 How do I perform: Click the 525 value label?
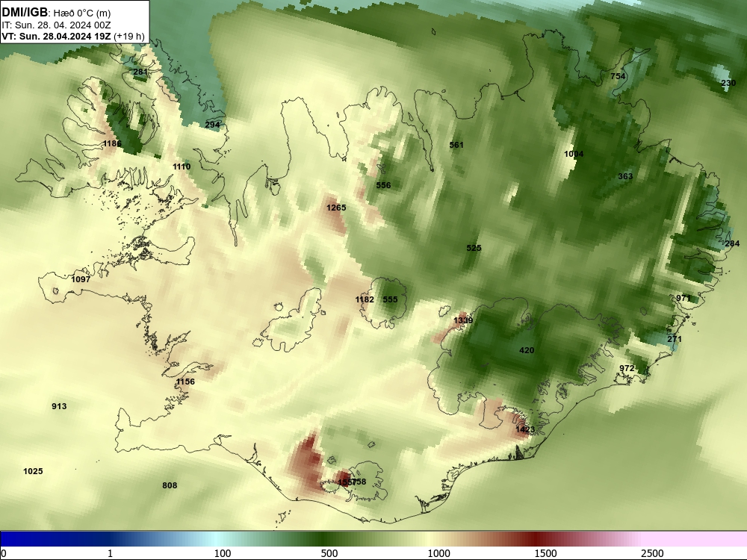474,248
